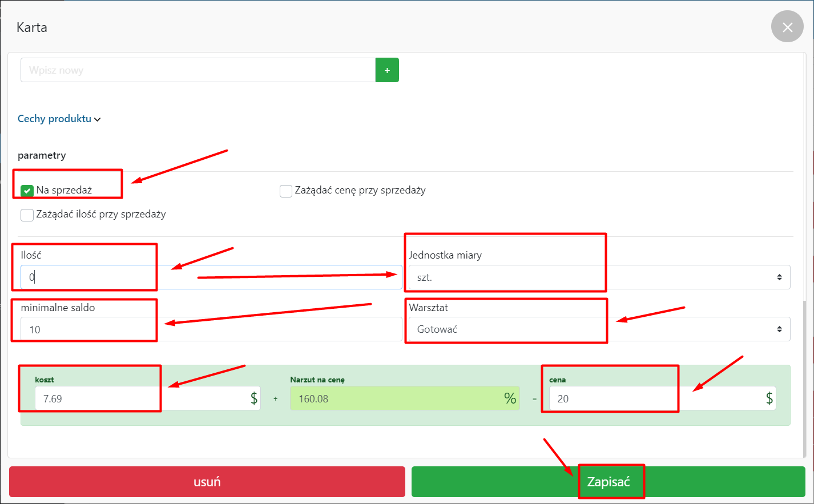Focus the Wpisz nowy text field
814x504 pixels.
198,70
